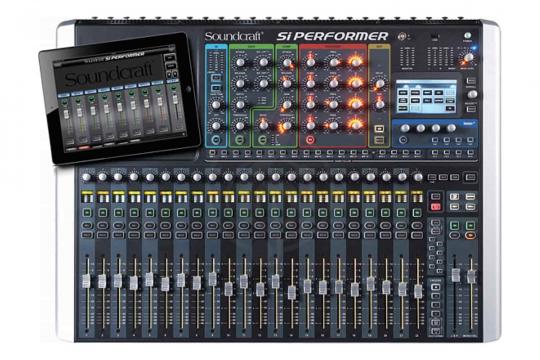Toggle the first channel's green select button
This screenshot has width=540, height=360.
(x=87, y=213)
